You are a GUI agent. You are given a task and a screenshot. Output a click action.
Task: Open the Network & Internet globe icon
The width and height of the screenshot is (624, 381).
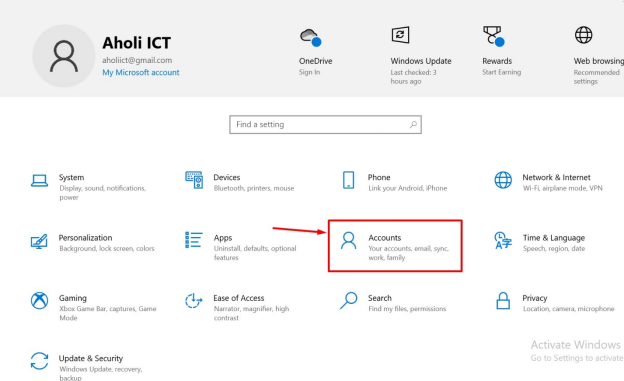(x=503, y=180)
